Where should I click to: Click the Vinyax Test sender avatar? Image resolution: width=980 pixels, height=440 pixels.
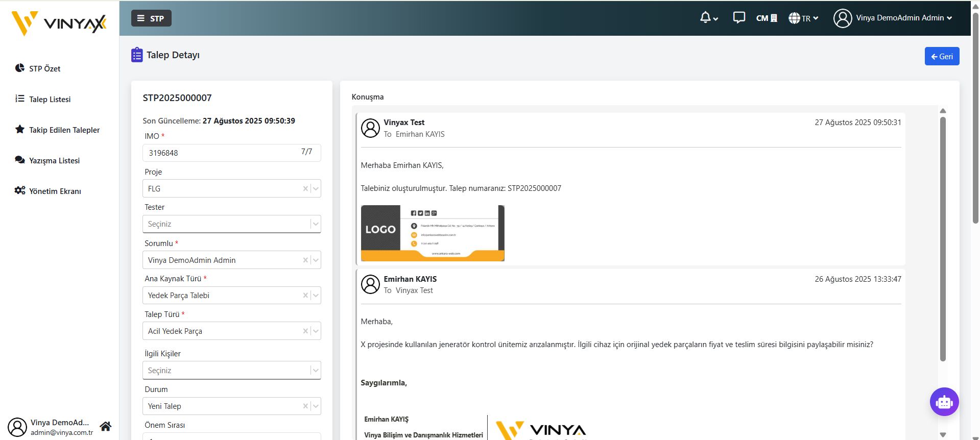point(370,128)
